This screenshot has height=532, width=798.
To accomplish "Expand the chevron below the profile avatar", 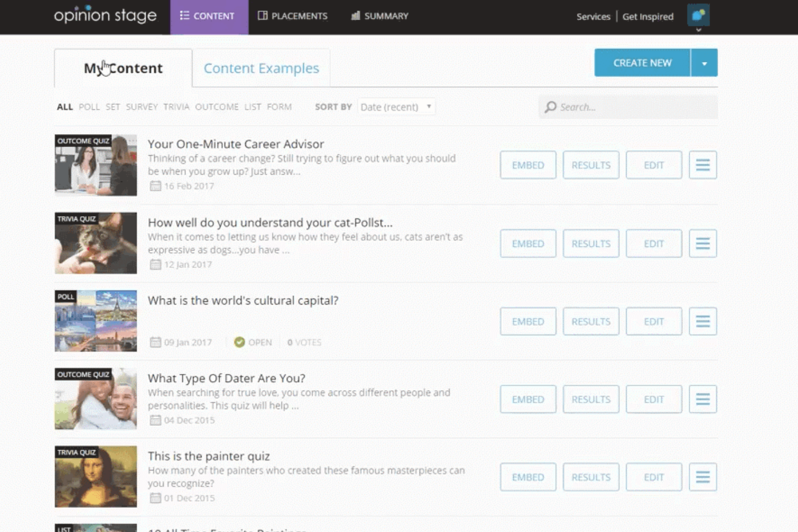I will 699,30.
